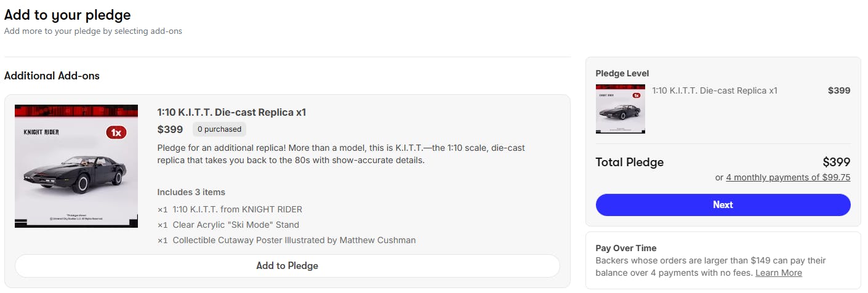Viewport: 868px width, 293px height.
Task: Click the Includes 3 items label
Action: tap(191, 192)
